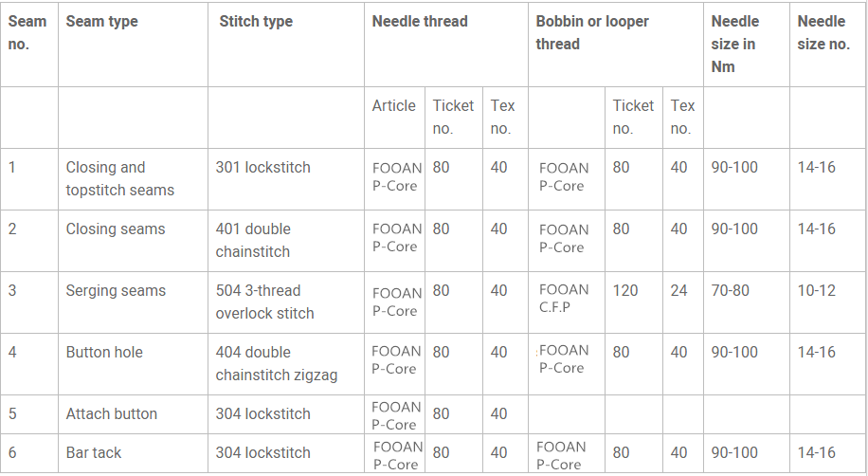Select the '301 lockstitch' cell
This screenshot has width=868, height=476.
(x=286, y=179)
